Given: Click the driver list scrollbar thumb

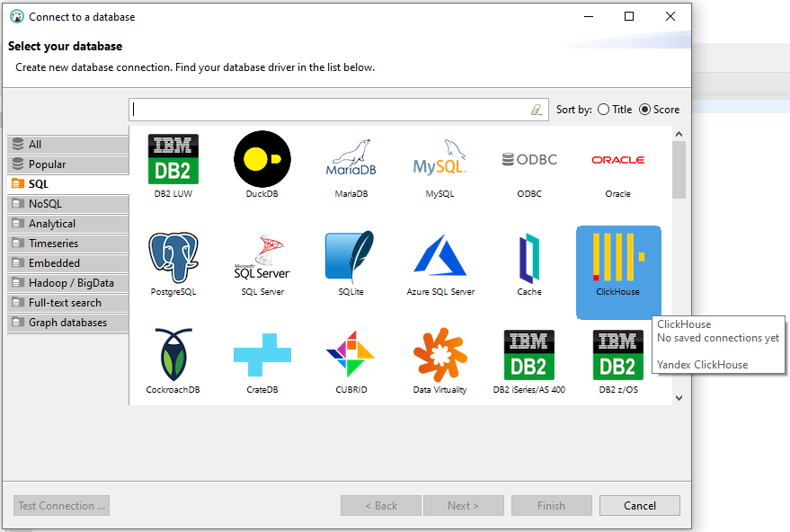Looking at the screenshot, I should pyautogui.click(x=679, y=170).
